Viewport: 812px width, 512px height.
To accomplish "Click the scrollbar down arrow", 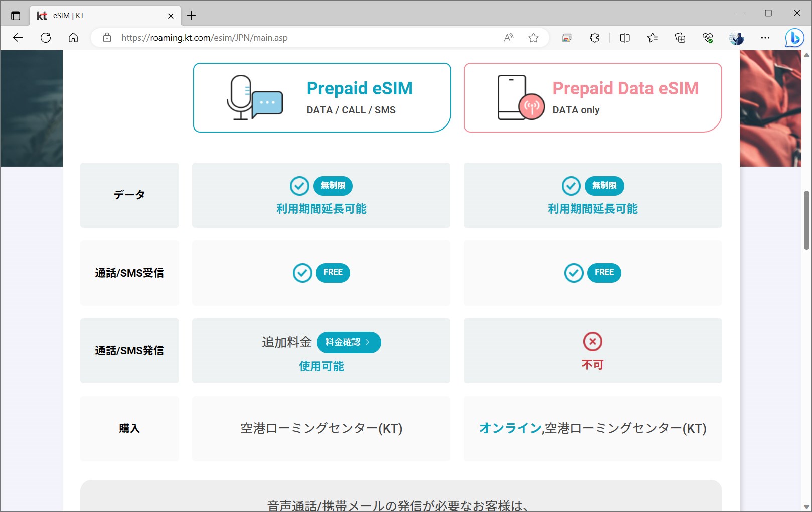I will tap(806, 507).
